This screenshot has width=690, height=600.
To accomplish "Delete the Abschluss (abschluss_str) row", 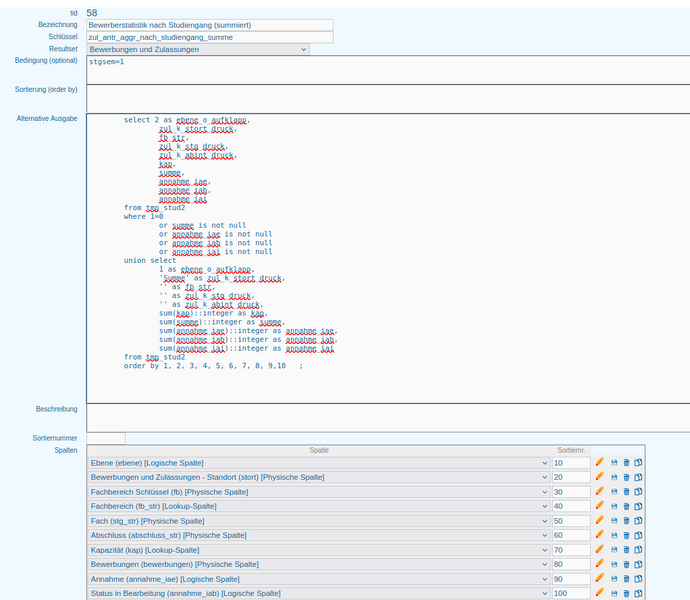I will [627, 535].
